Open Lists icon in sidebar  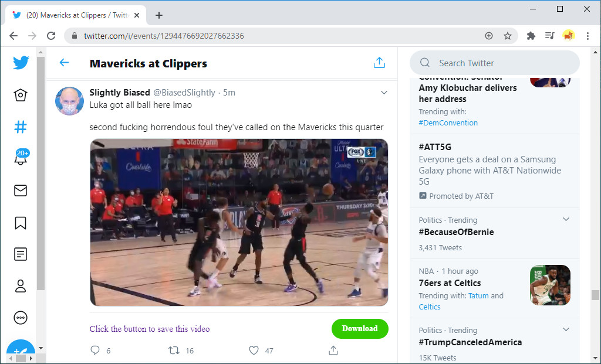[21, 254]
